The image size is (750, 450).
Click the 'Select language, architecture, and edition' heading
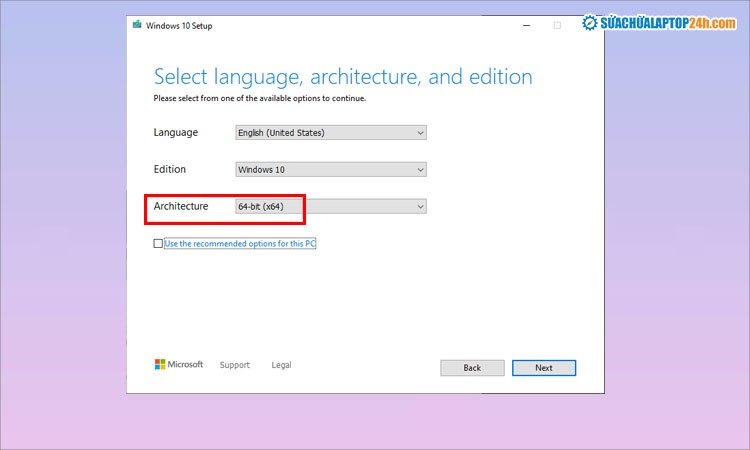pos(342,77)
